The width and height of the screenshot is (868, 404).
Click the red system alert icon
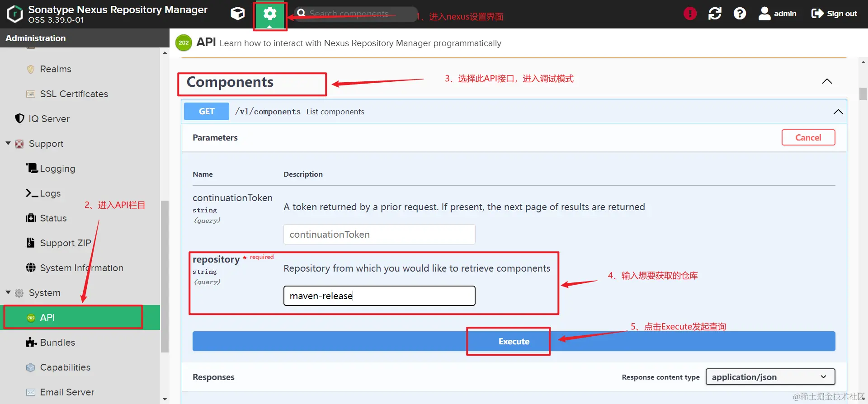tap(690, 14)
